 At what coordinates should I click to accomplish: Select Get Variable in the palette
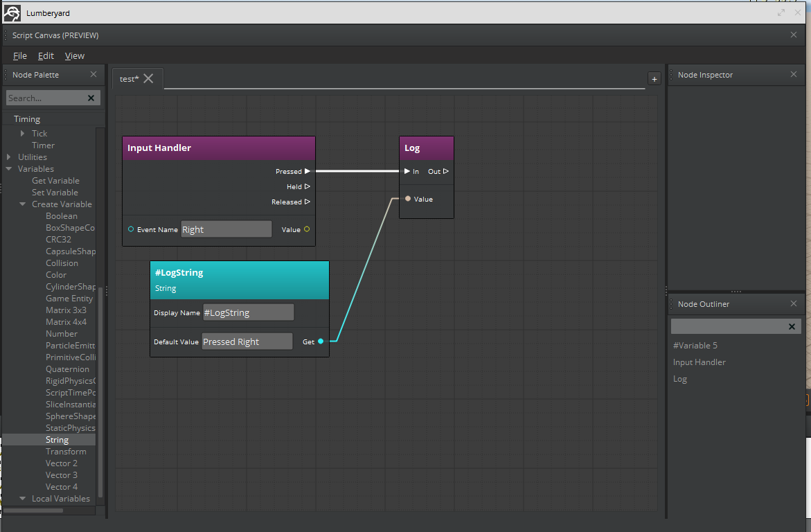56,181
